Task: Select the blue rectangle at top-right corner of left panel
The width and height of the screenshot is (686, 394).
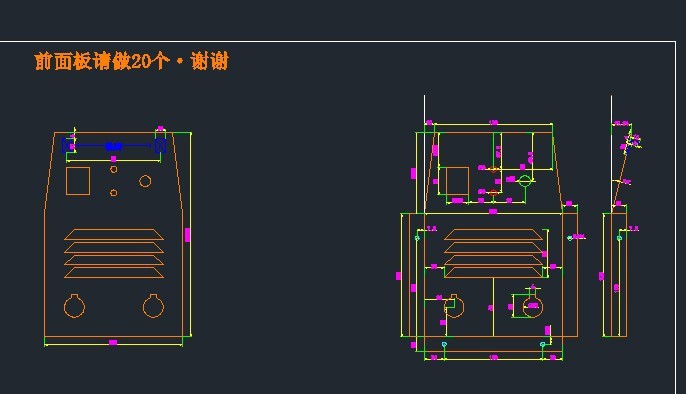Action: click(160, 146)
